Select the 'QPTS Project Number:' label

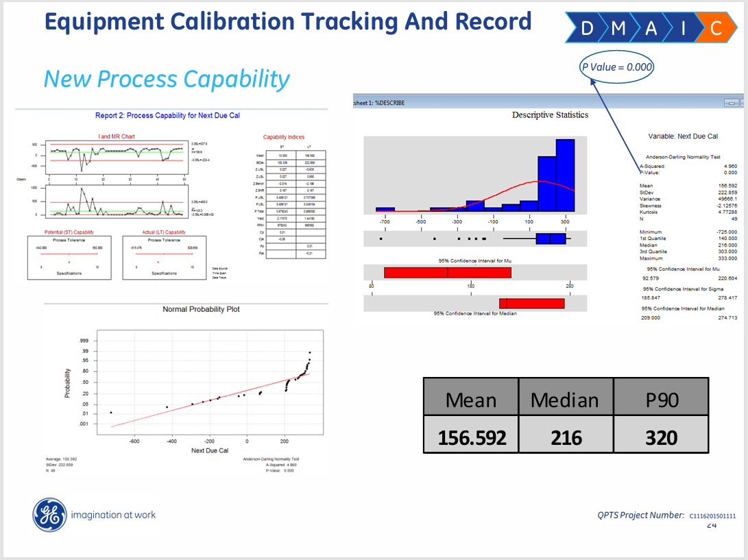pos(640,515)
